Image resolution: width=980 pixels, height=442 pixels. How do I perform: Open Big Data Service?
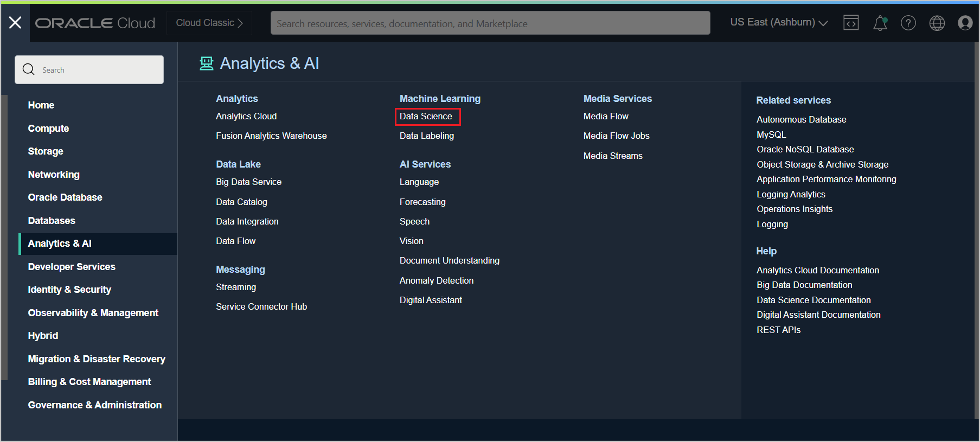click(x=248, y=182)
